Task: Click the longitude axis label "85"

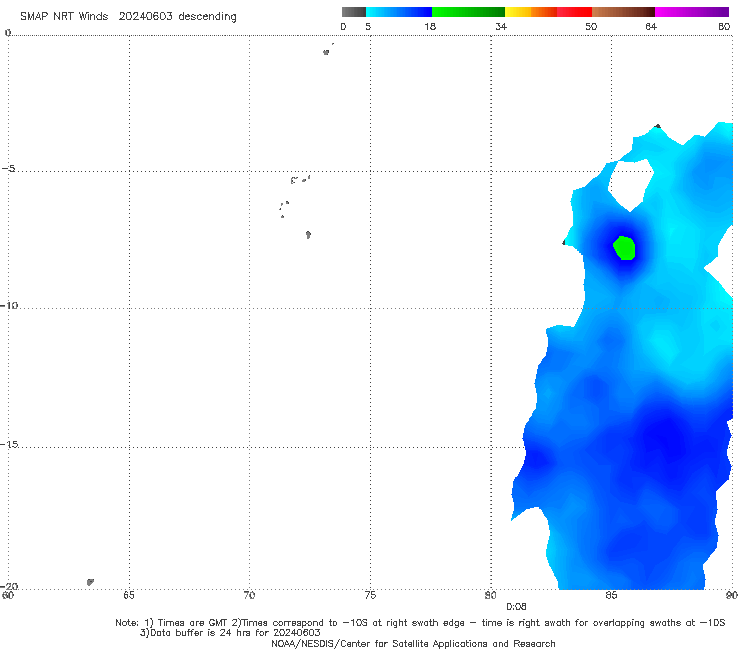Action: tap(611, 595)
